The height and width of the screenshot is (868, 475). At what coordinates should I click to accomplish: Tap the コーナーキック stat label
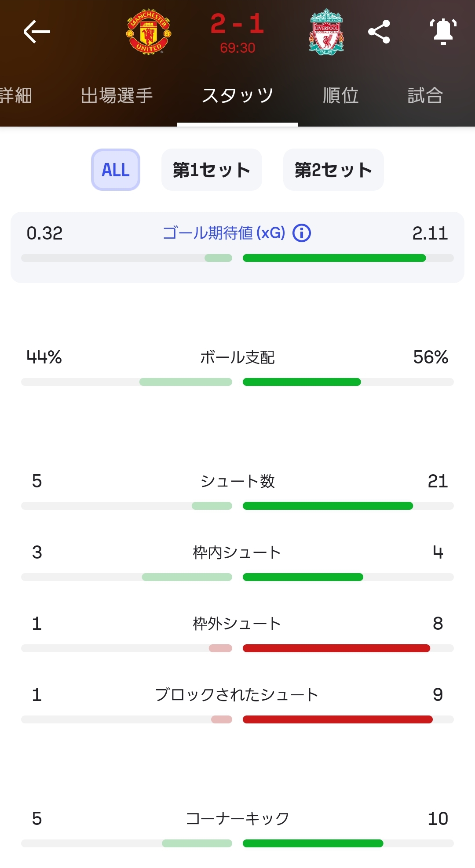click(x=237, y=819)
